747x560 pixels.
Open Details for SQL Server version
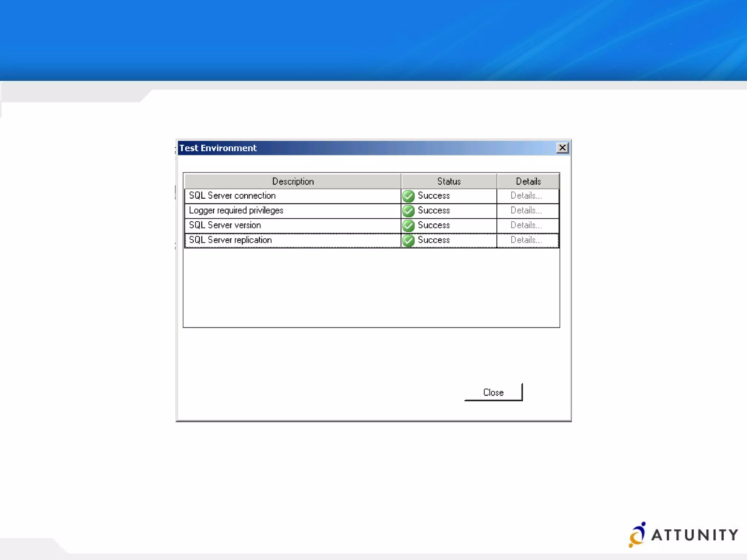[526, 225]
